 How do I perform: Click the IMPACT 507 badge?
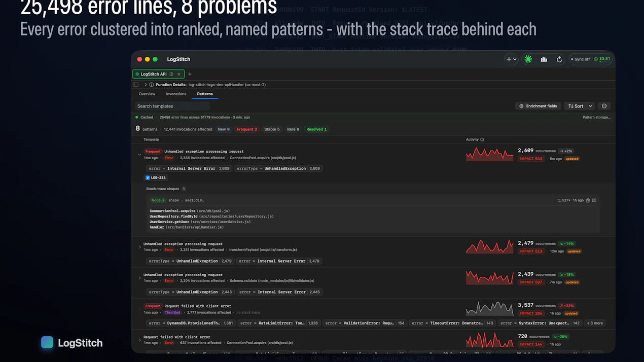coord(531,282)
